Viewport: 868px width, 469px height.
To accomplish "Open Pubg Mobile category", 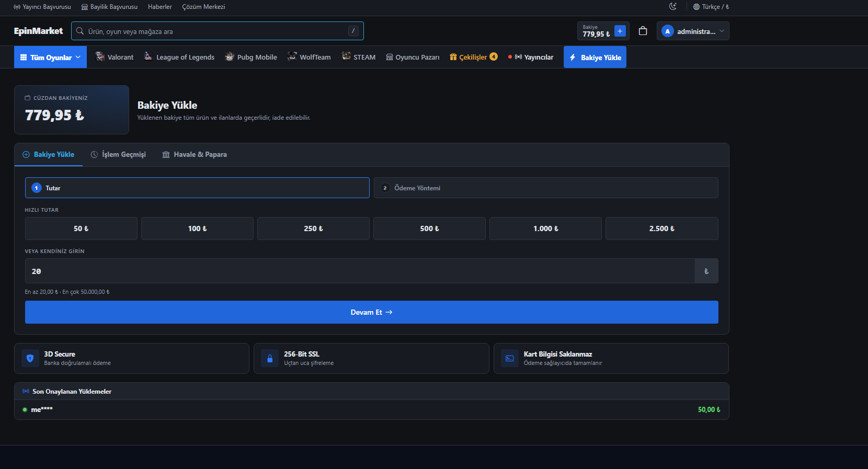I will (251, 57).
